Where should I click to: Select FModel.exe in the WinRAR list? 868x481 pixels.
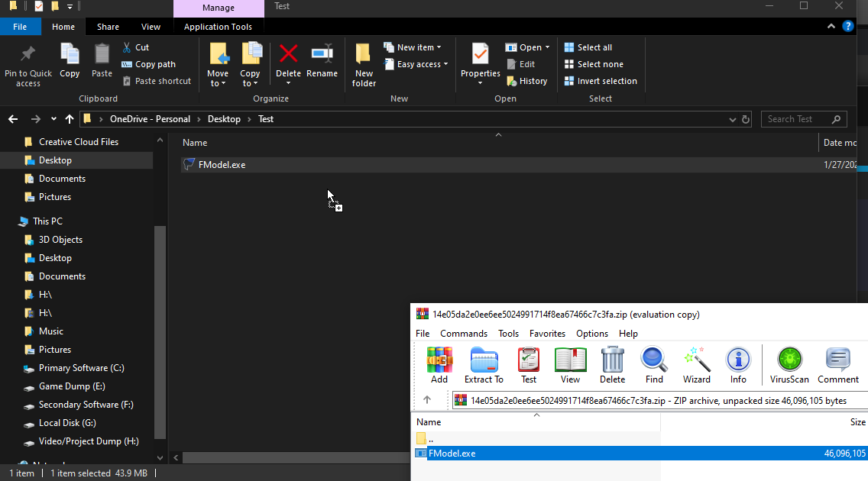pos(452,454)
